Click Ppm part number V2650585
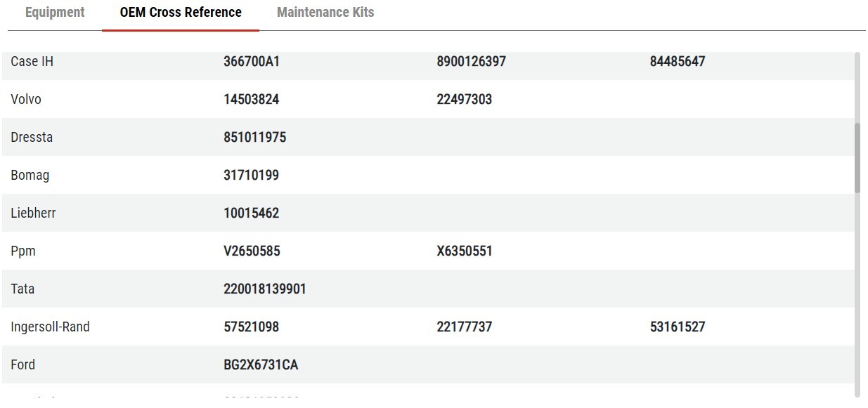Image resolution: width=868 pixels, height=408 pixels. pos(252,251)
